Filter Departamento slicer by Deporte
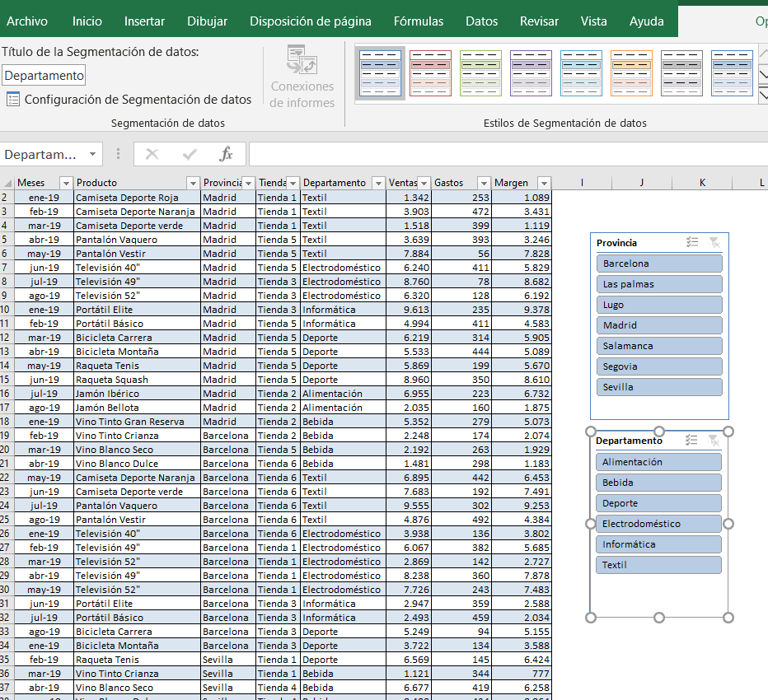Screen dimensions: 768x700 click(658, 502)
